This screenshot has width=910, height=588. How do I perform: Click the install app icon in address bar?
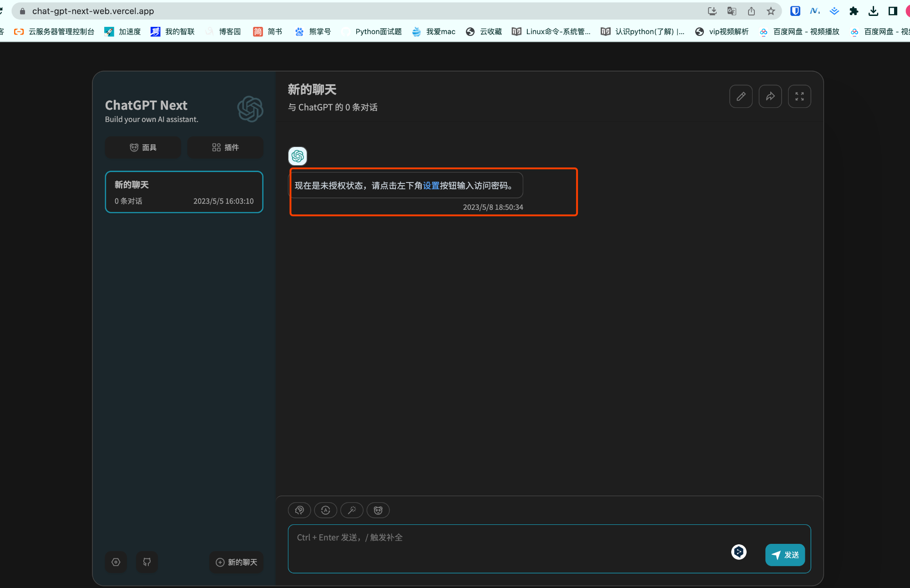[712, 11]
